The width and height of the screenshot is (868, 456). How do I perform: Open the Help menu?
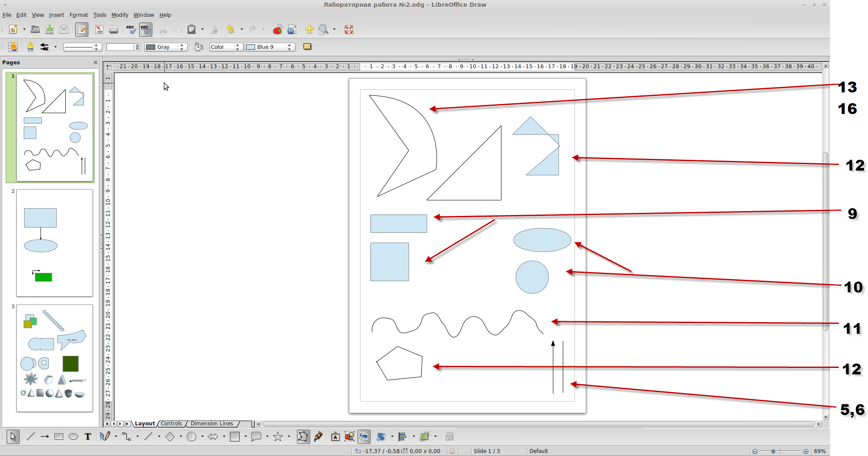click(165, 15)
